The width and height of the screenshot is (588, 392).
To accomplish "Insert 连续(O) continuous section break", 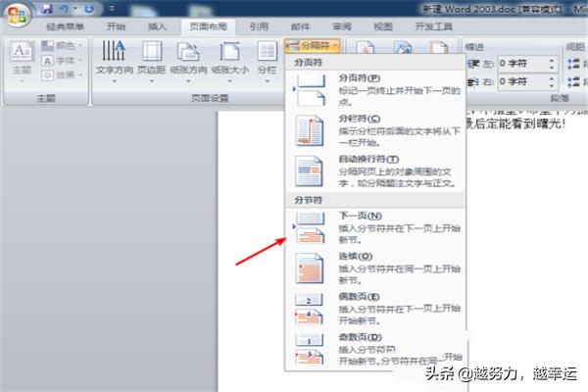I will coord(375,269).
